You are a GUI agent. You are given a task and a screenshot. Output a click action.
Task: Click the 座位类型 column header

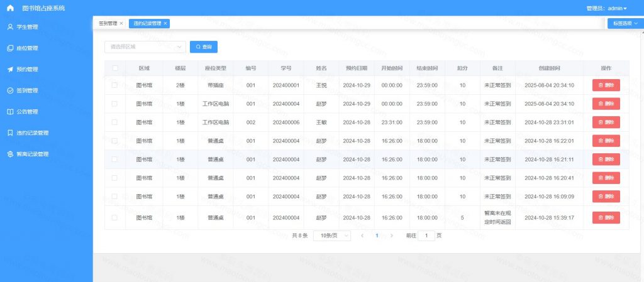[x=216, y=68]
